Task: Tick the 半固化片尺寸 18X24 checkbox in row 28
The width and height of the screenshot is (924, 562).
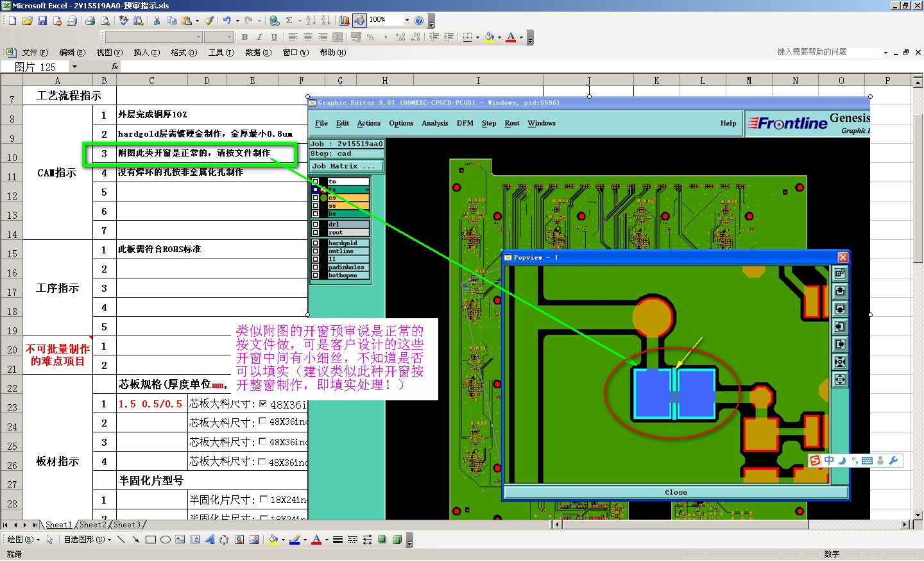Action: point(264,498)
